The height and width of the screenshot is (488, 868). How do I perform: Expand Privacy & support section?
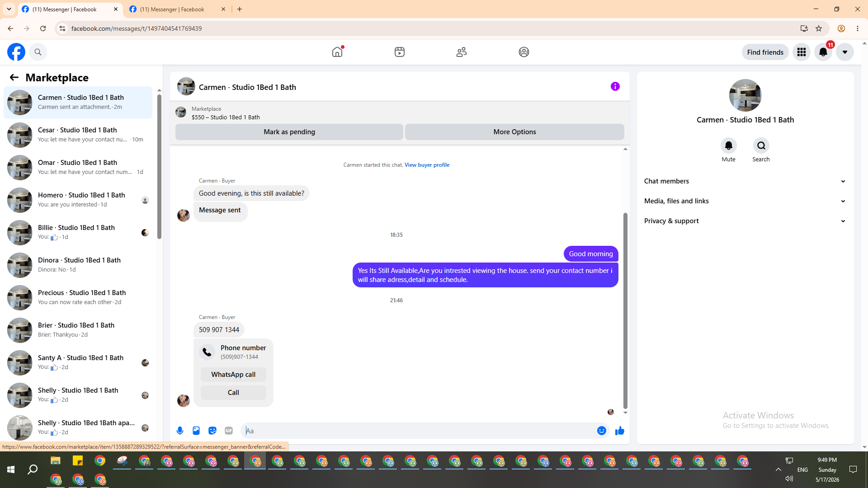pos(745,221)
